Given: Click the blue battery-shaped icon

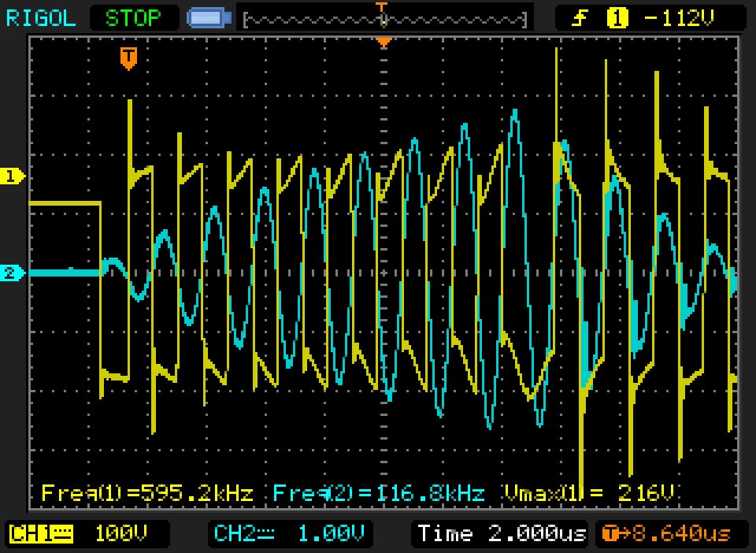Looking at the screenshot, I should coord(209,17).
